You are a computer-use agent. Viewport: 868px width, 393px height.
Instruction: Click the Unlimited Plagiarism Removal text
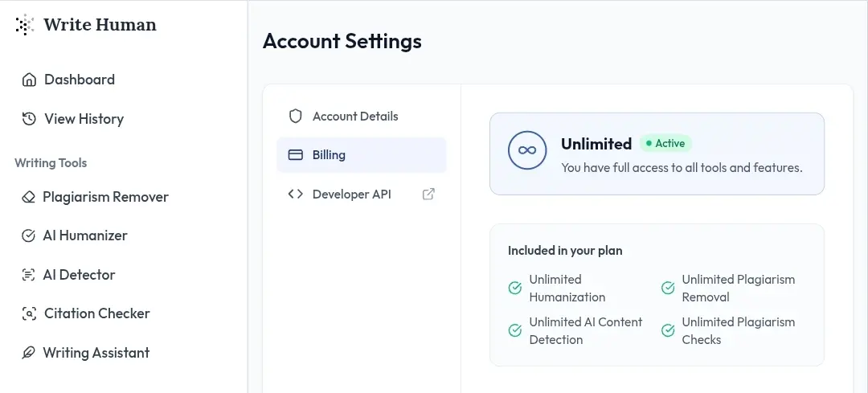point(739,289)
